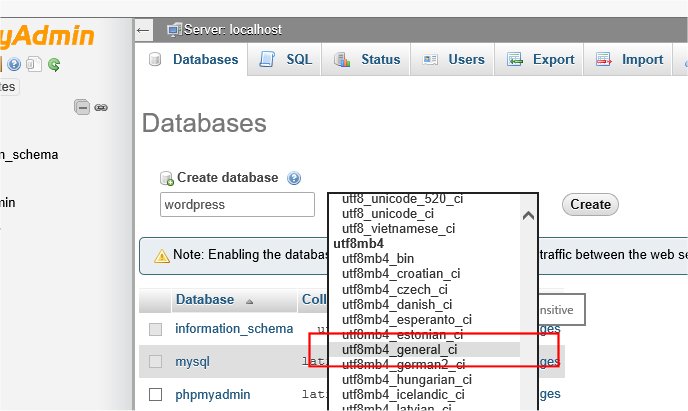Check the information_schema database checkbox
Viewport: 688px width, 411px height.
tap(155, 329)
